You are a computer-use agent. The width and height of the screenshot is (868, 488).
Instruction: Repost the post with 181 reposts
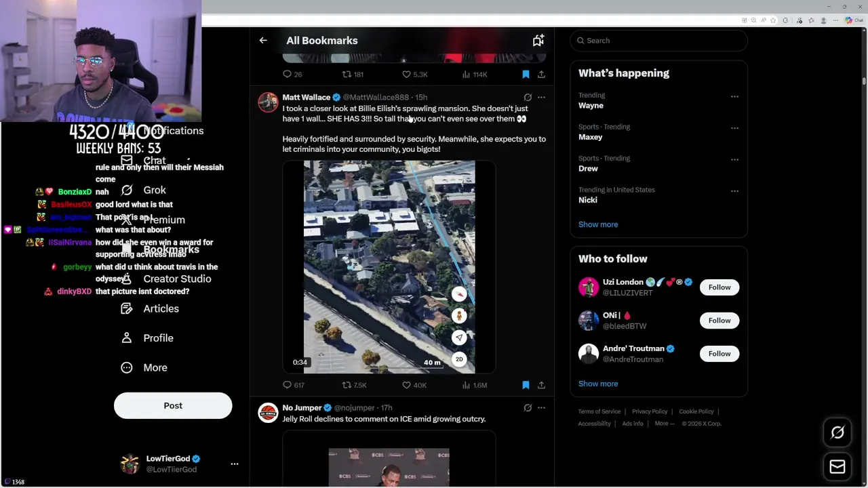(353, 75)
